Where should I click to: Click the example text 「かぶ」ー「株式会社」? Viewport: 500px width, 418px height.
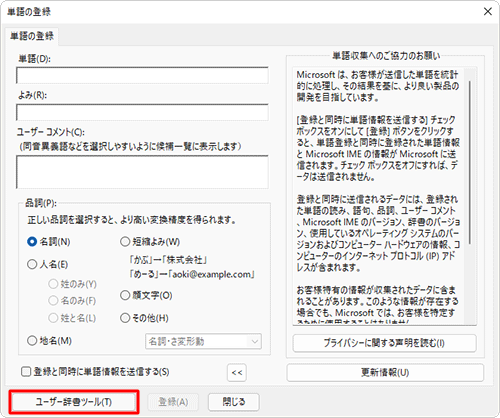tap(168, 260)
